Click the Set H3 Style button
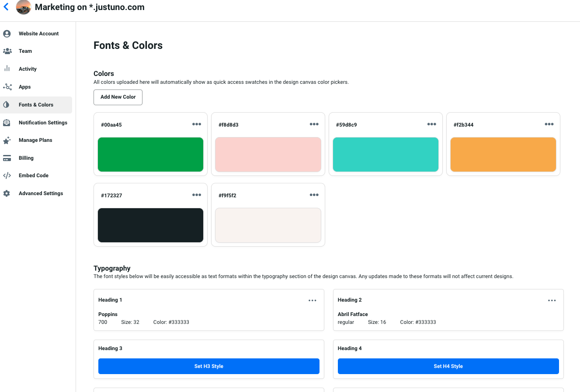Screen dimensions: 580x392 tap(208, 366)
